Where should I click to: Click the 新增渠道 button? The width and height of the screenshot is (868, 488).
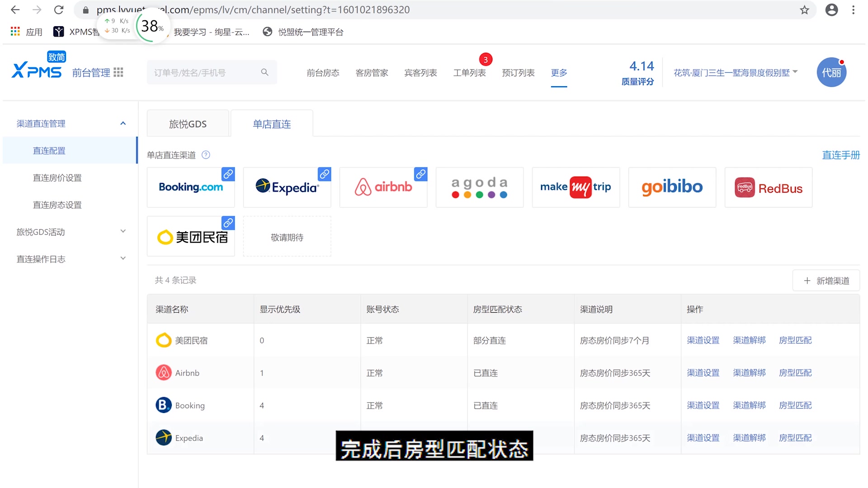click(826, 281)
